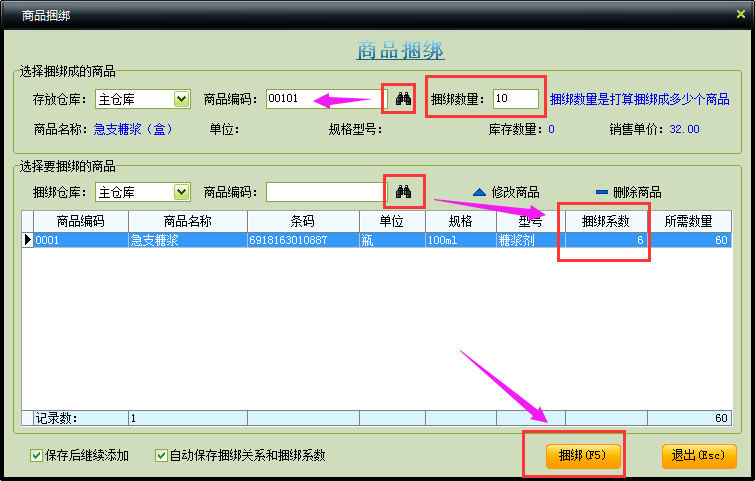Click the 商品编码 field containing 00101
The image size is (755, 481).
[x=326, y=99]
